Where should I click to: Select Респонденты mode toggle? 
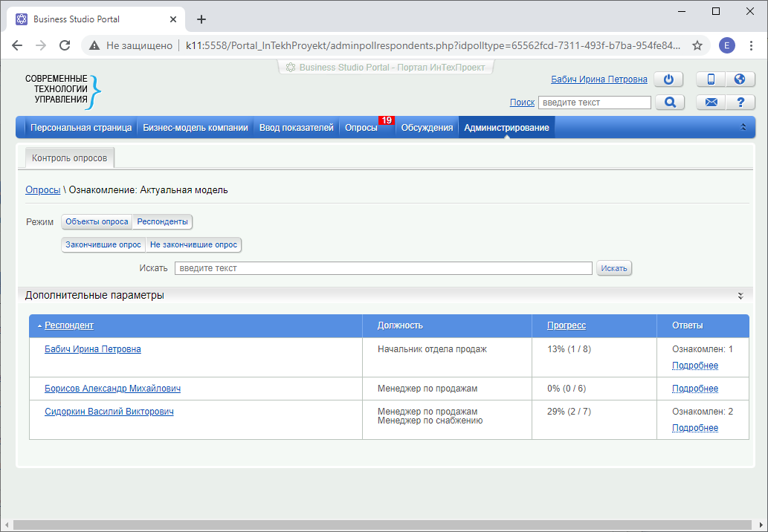(162, 221)
